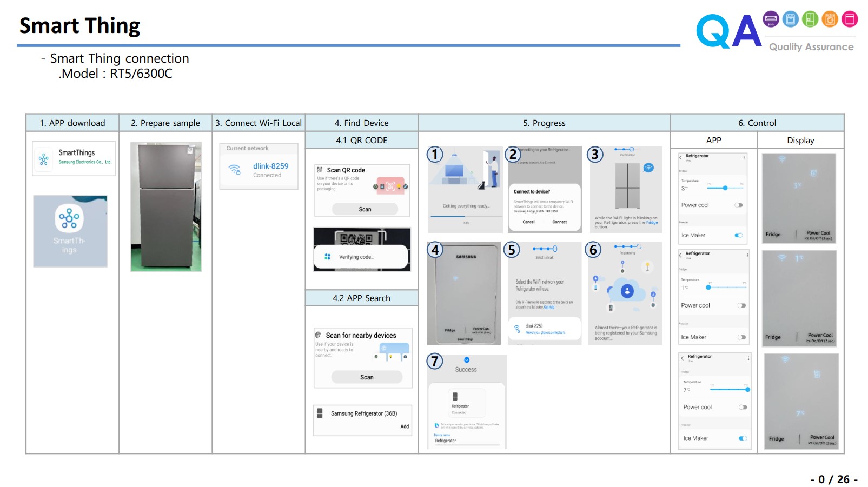Screen dimensions: 868x487
Task: Open the SmartThings app home-screen icon
Action: [x=69, y=218]
